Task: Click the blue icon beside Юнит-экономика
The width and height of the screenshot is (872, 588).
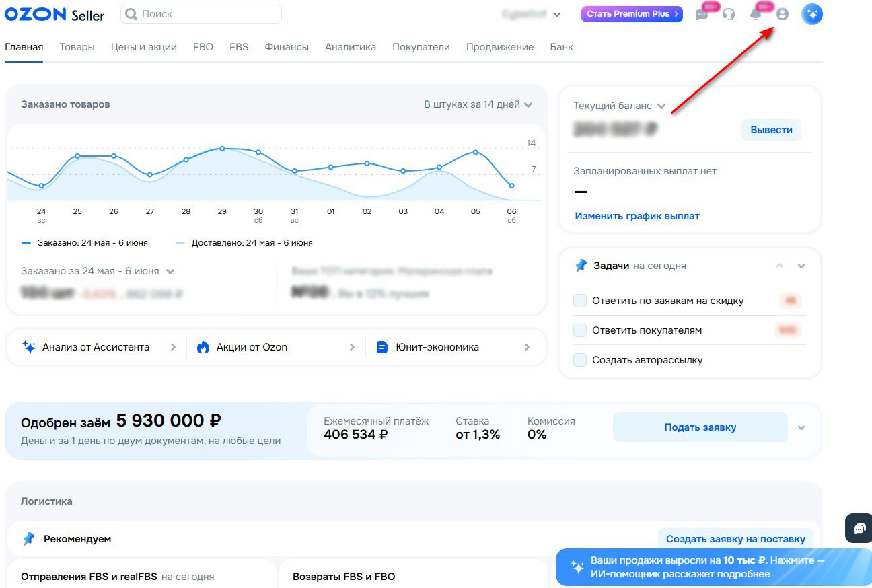Action: 382,348
